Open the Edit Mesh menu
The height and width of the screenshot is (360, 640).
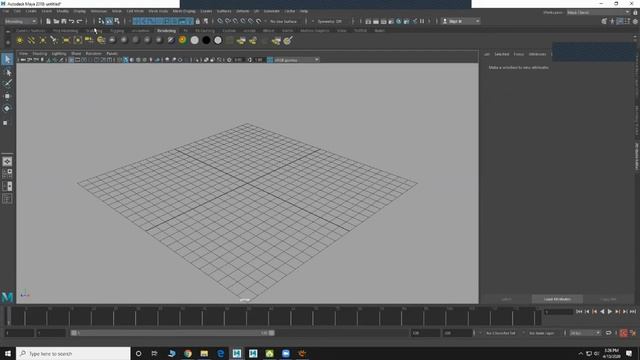click(x=135, y=11)
